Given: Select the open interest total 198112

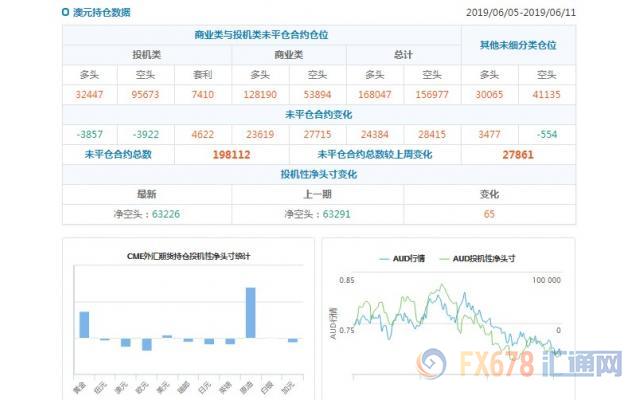Looking at the screenshot, I should pyautogui.click(x=231, y=155).
